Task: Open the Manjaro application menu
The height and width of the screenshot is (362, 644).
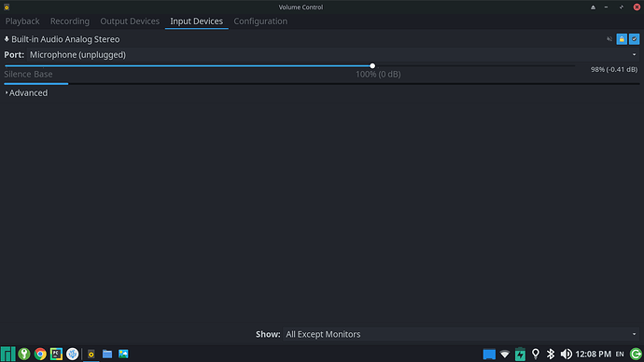Action: [7, 354]
